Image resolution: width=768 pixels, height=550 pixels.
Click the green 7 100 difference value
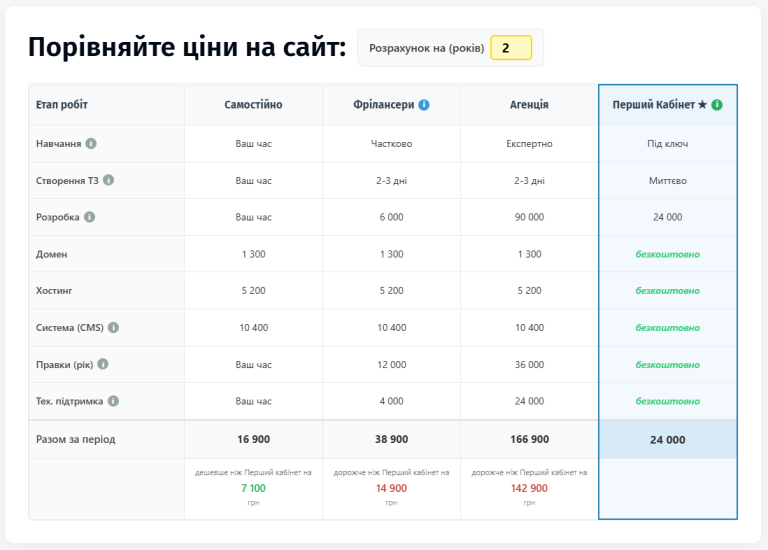(253, 488)
